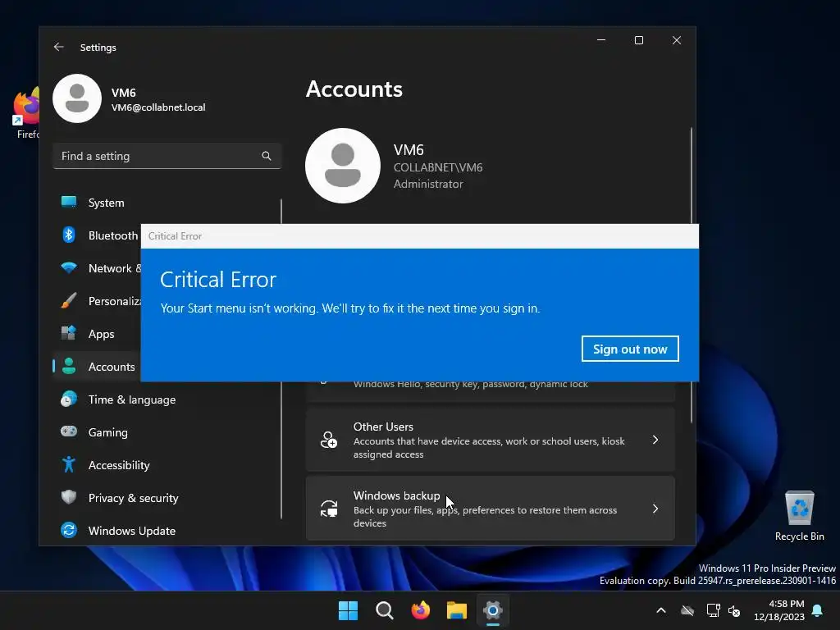Click the cloud sync tray icon

[x=687, y=610]
